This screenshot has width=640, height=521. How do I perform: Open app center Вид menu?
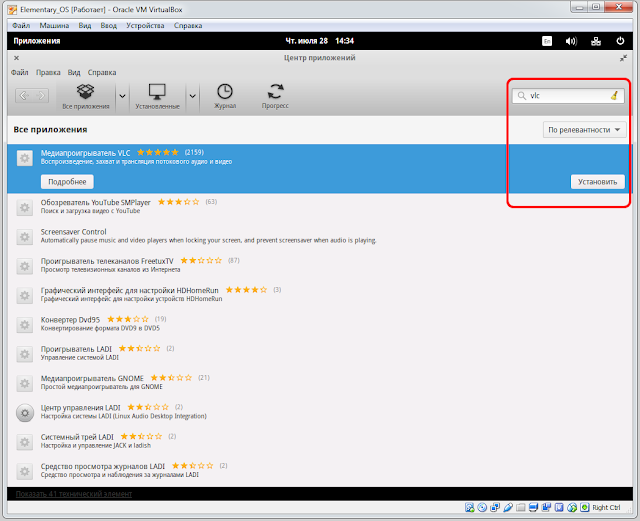[x=74, y=72]
